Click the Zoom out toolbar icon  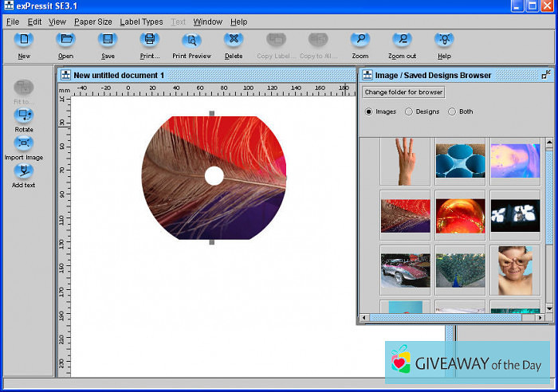pyautogui.click(x=402, y=39)
